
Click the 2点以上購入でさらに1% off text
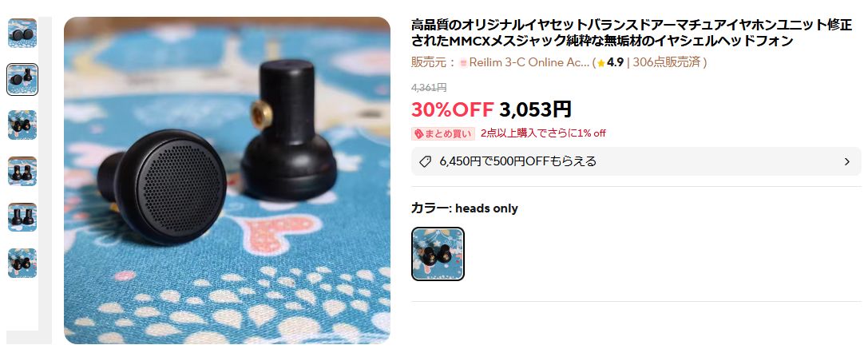543,133
